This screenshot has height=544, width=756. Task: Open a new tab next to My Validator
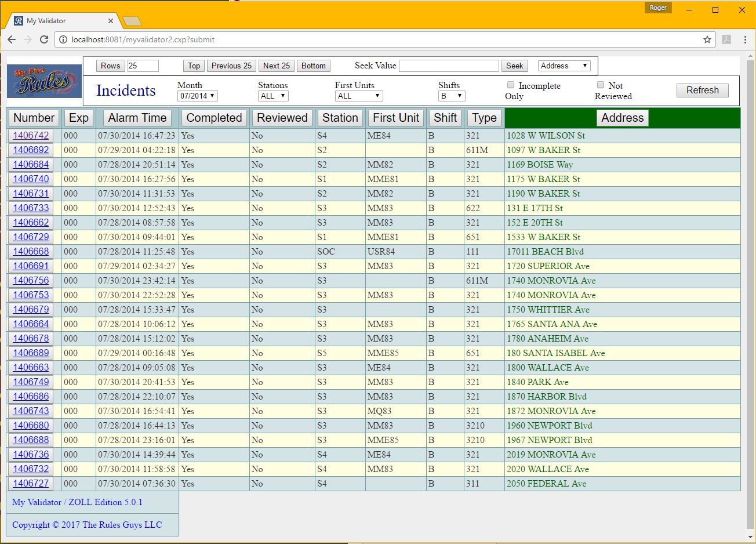(132, 21)
